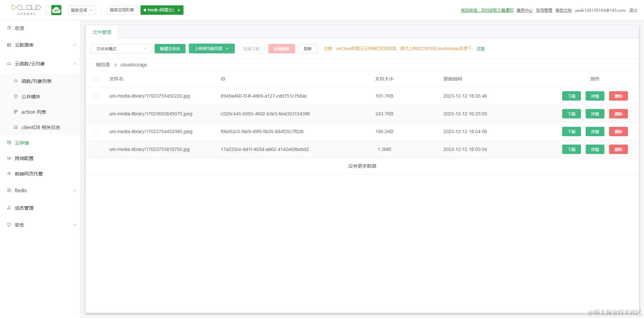Click the 新建文件夹 button
The height and width of the screenshot is (318, 644).
point(170,49)
